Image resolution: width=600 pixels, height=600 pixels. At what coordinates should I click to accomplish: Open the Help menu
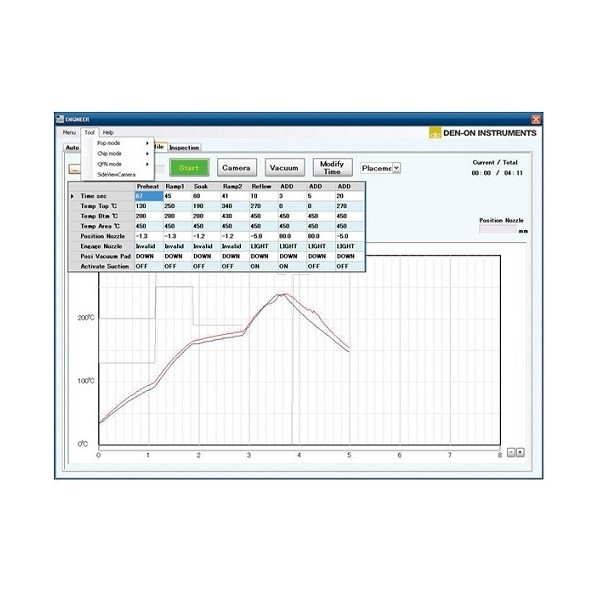(x=108, y=132)
